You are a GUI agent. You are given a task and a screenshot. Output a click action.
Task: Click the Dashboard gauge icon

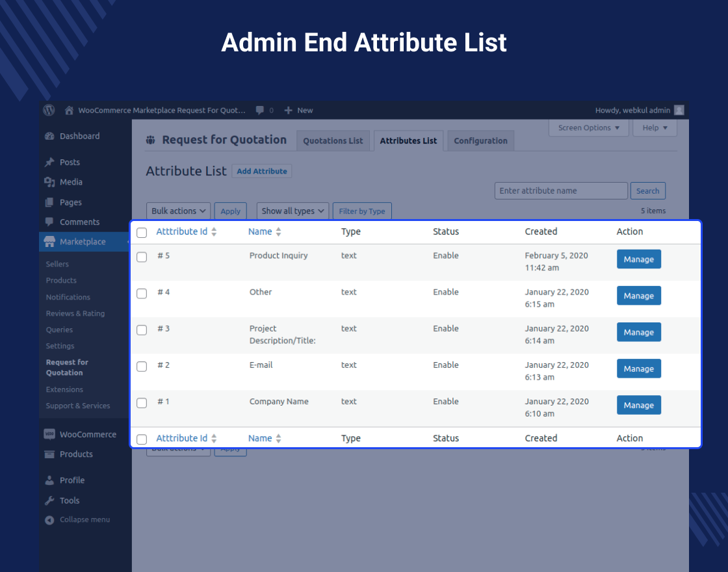[x=49, y=136]
